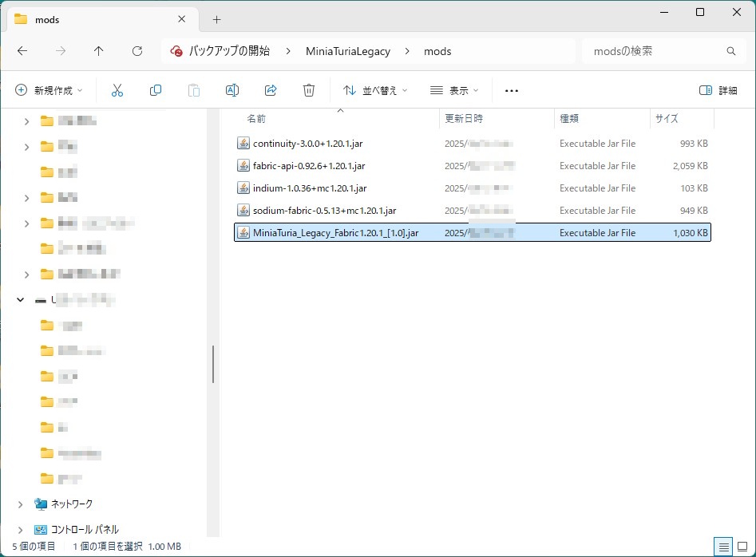Click the indium jar file icon

(243, 188)
